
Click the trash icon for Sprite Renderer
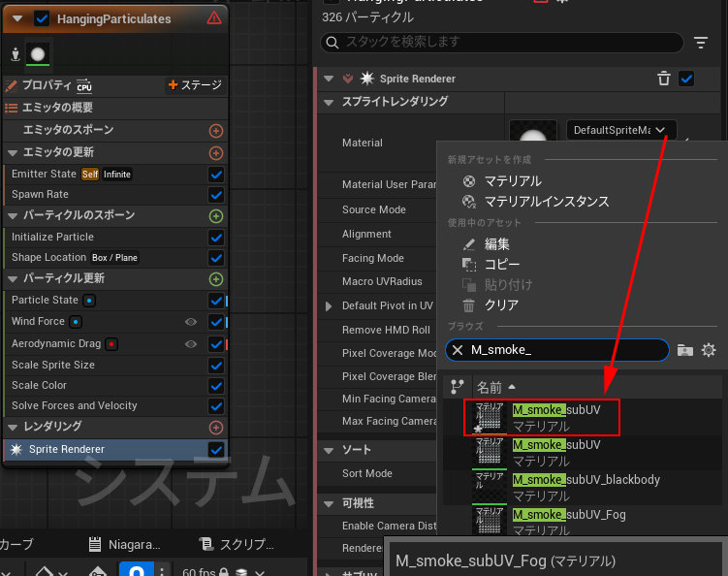pyautogui.click(x=664, y=79)
